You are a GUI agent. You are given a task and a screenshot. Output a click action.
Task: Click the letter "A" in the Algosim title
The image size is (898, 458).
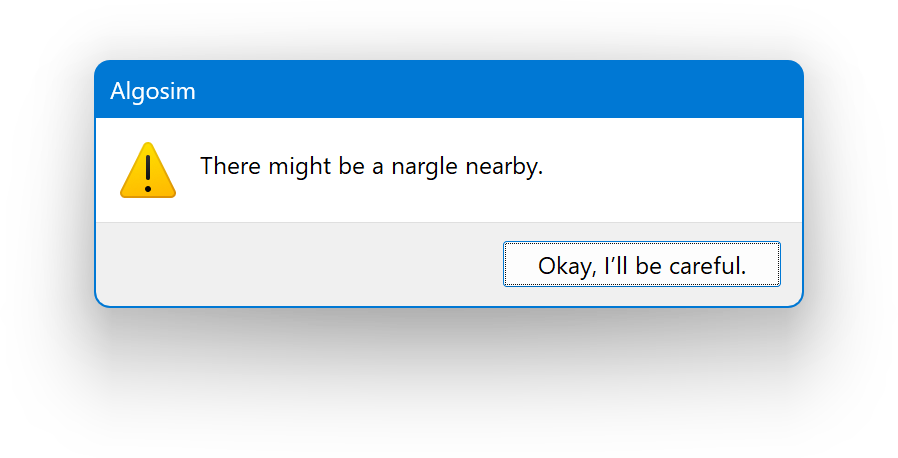coord(118,91)
